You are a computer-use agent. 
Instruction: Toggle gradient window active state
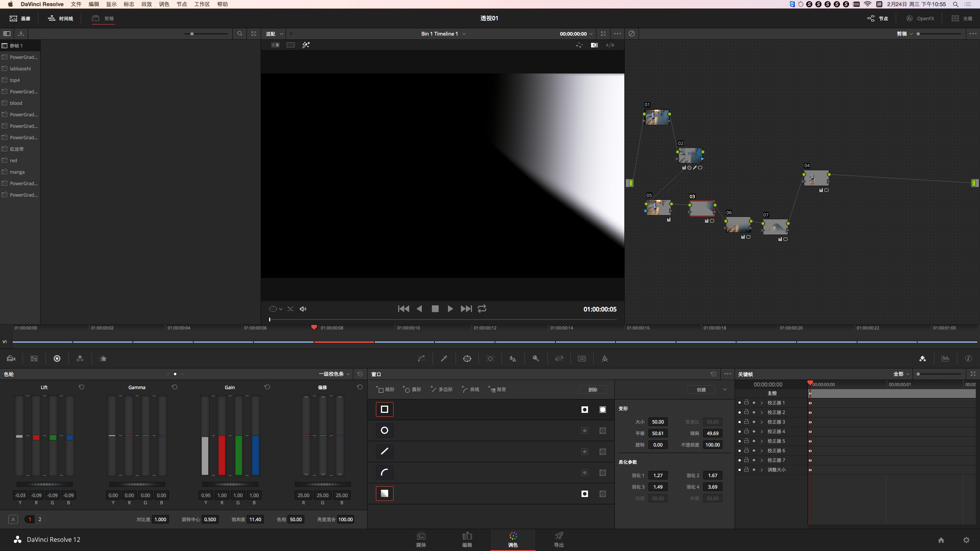pyautogui.click(x=385, y=494)
